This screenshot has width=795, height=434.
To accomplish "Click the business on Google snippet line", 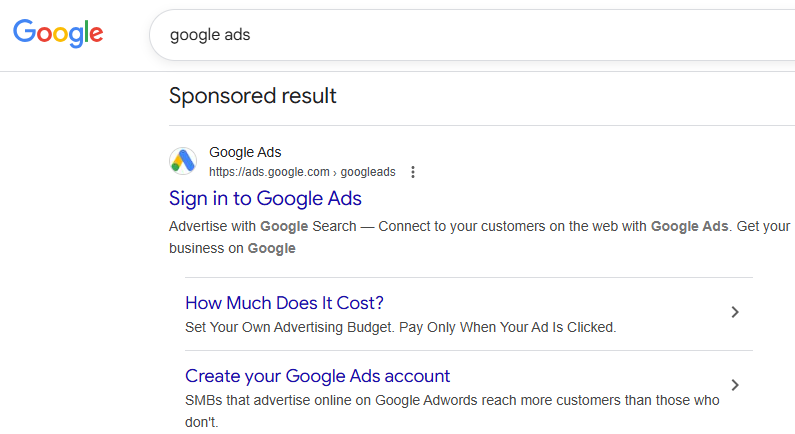I will coord(232,248).
